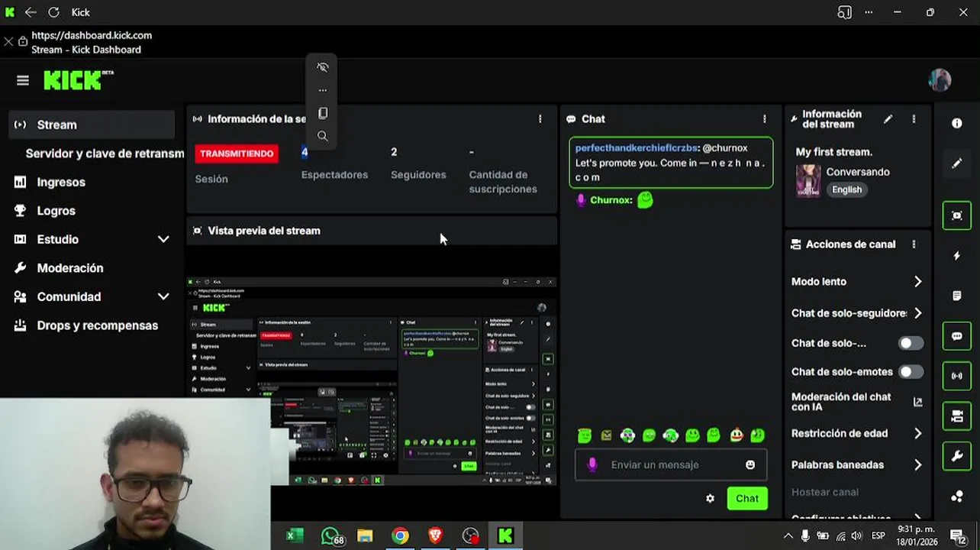980x550 pixels.
Task: Open the profile avatar menu
Action: pos(940,79)
